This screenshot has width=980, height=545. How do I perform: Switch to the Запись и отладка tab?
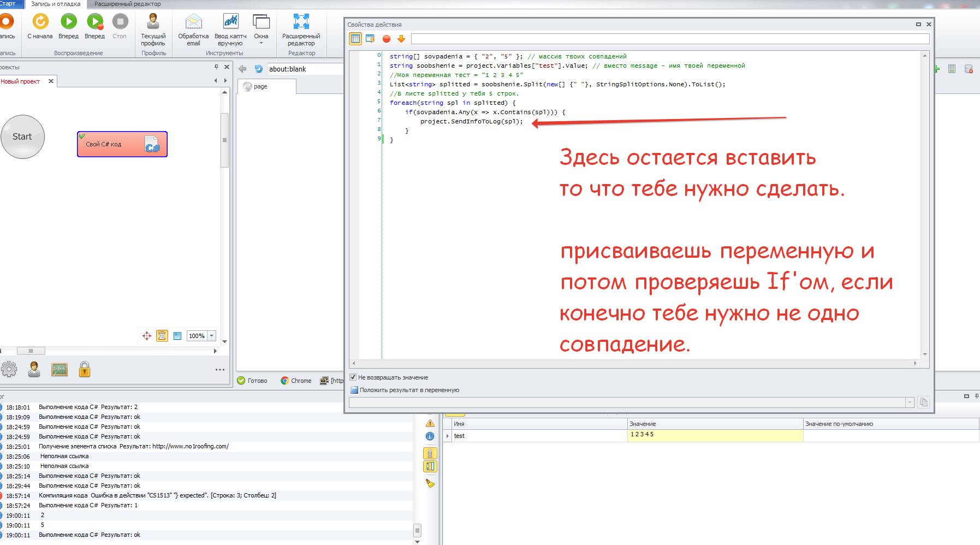click(56, 4)
